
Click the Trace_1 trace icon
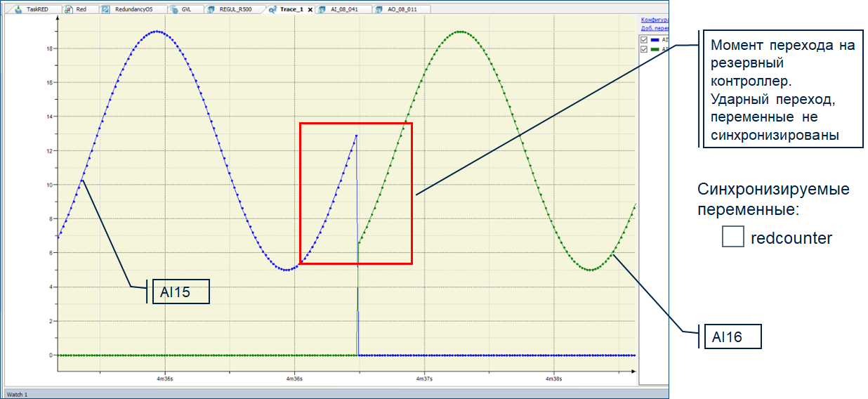272,10
